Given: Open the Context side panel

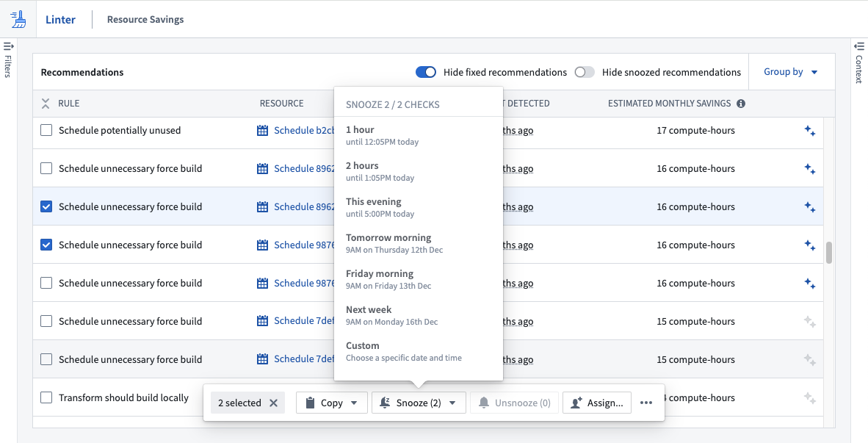Looking at the screenshot, I should click(x=858, y=62).
